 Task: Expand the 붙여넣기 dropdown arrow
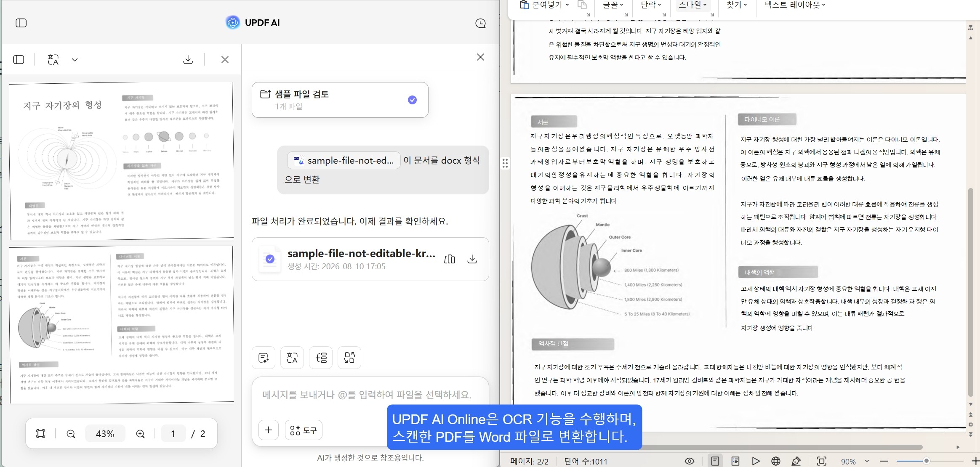[x=567, y=5]
